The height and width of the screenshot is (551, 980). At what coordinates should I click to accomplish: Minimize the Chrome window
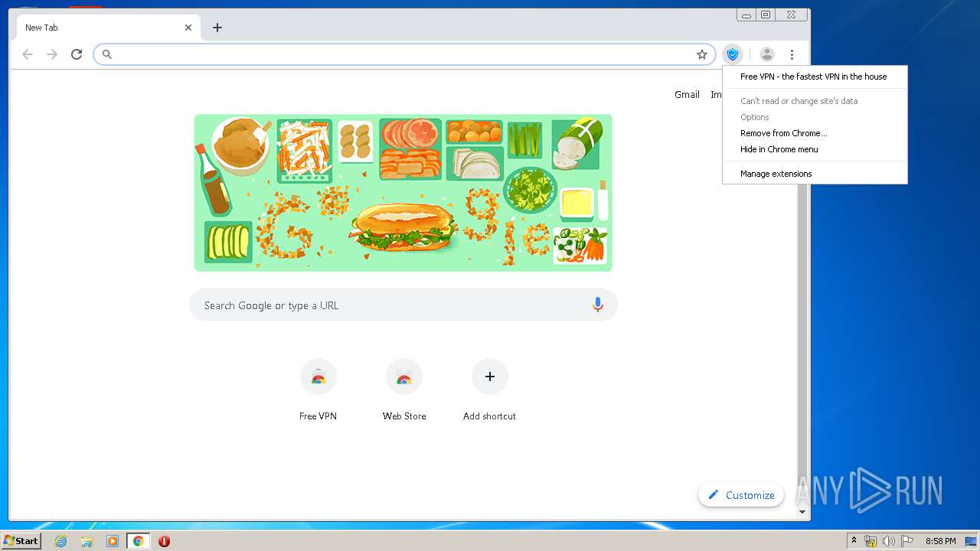click(746, 15)
